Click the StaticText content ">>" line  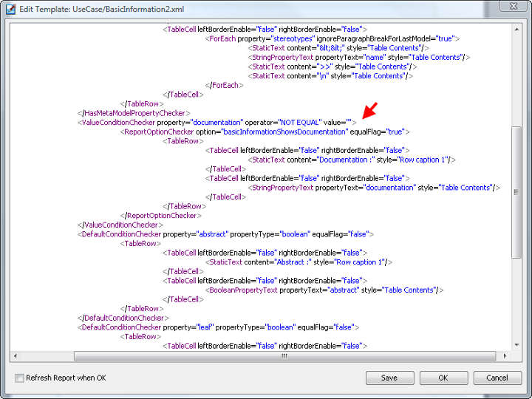[x=332, y=66]
